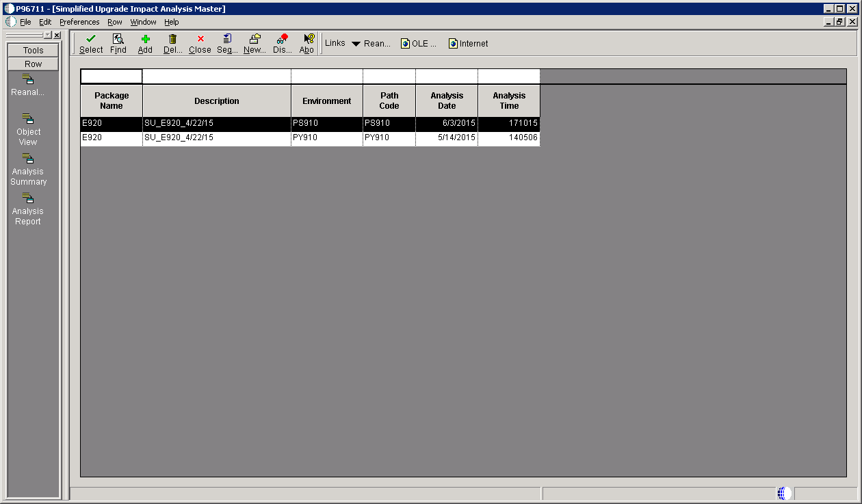Click the Find toolbar icon

tap(118, 39)
